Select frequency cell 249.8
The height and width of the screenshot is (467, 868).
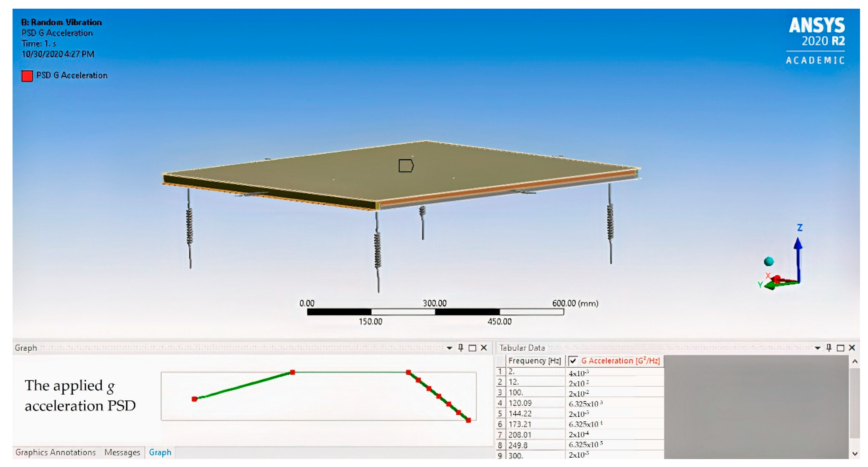(535, 445)
